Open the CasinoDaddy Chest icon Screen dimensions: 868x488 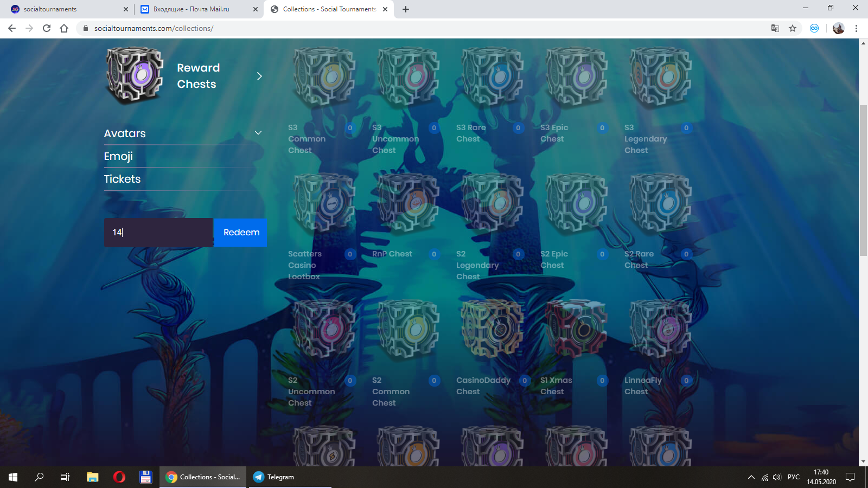(x=492, y=329)
